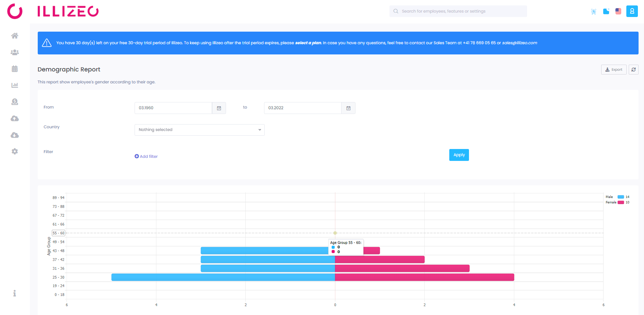The height and width of the screenshot is (315, 644).
Task: Open the cloud download icon in sidebar
Action: point(15,135)
